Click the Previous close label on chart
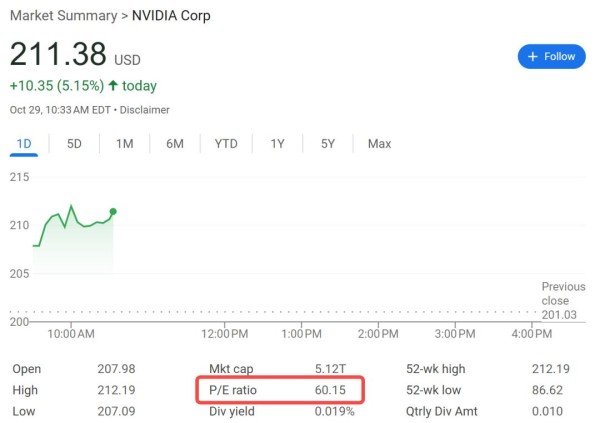Image resolution: width=600 pixels, height=423 pixels. [555, 294]
